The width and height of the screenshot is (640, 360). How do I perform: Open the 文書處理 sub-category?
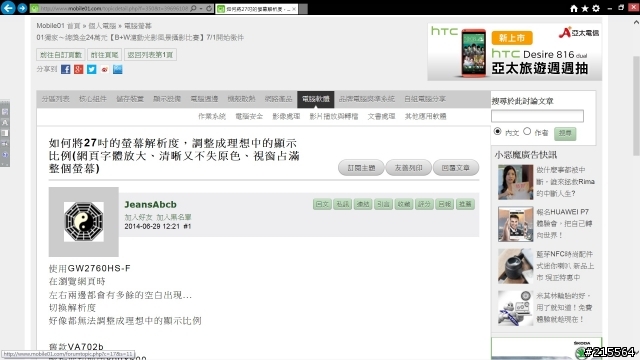pos(381,116)
